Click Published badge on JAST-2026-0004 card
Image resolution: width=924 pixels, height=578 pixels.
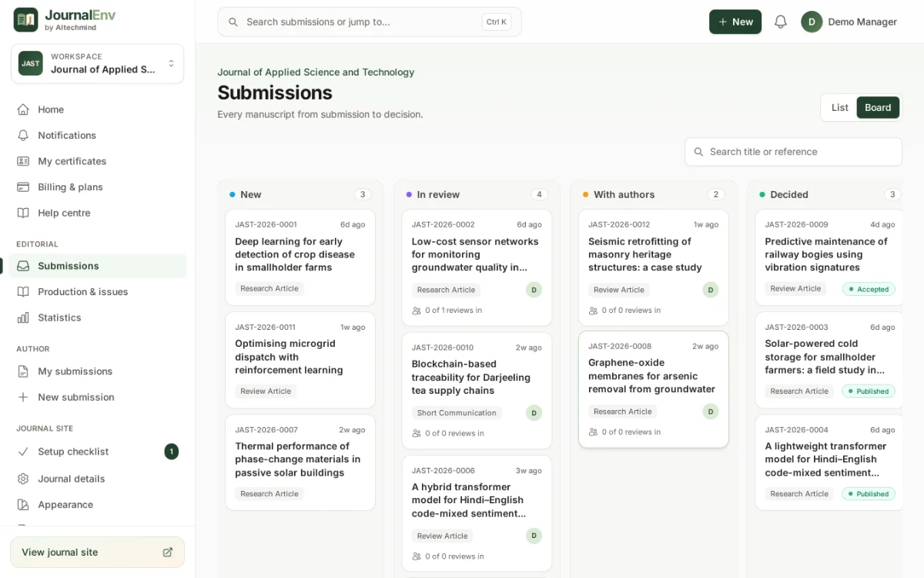(x=869, y=493)
